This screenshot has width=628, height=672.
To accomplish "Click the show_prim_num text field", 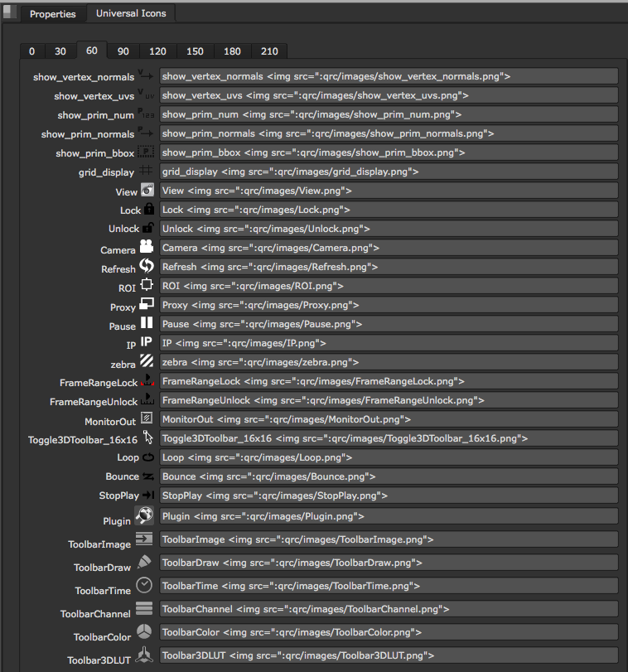I will tap(389, 114).
